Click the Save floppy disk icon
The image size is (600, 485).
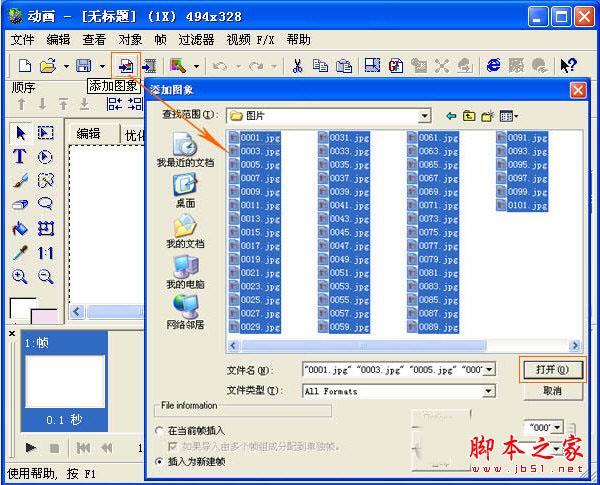point(84,66)
